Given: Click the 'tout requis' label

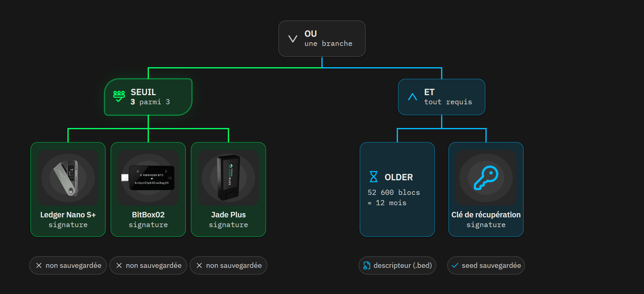Looking at the screenshot, I should pos(448,102).
